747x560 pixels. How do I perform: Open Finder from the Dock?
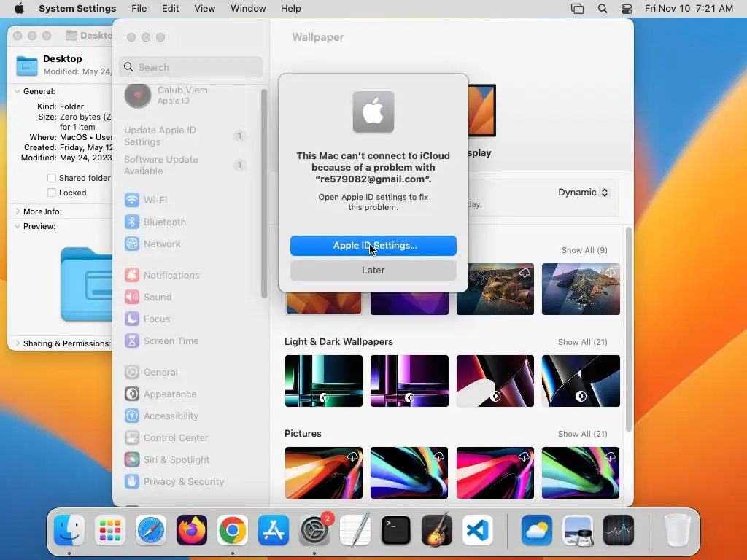pos(69,530)
